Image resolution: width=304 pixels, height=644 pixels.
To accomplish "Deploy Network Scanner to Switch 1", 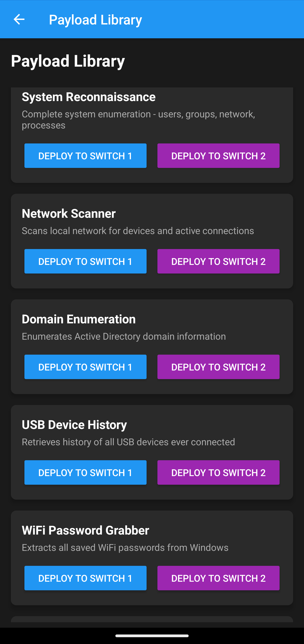I will pos(85,261).
